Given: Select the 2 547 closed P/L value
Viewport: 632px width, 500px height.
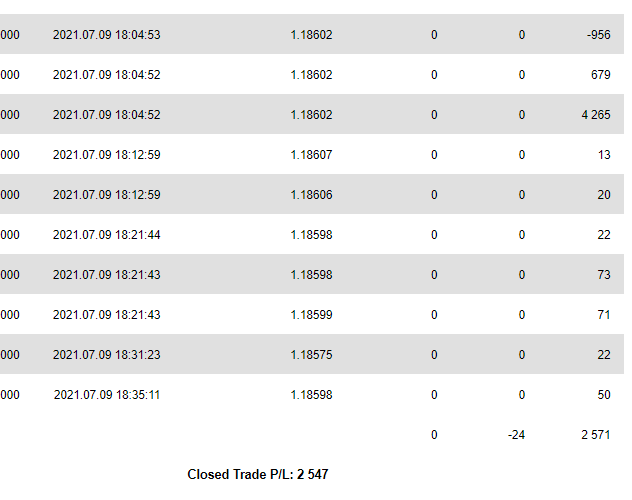Looking at the screenshot, I should (x=312, y=475).
